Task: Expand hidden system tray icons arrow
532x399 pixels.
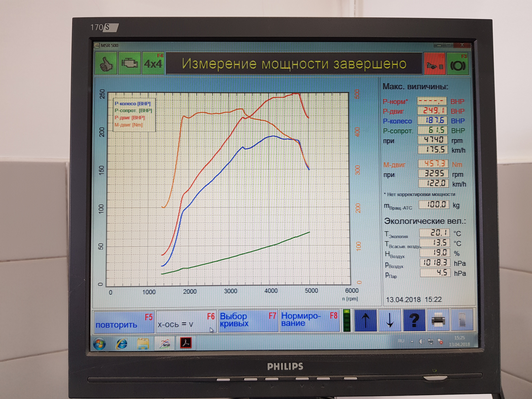Action: 412,342
